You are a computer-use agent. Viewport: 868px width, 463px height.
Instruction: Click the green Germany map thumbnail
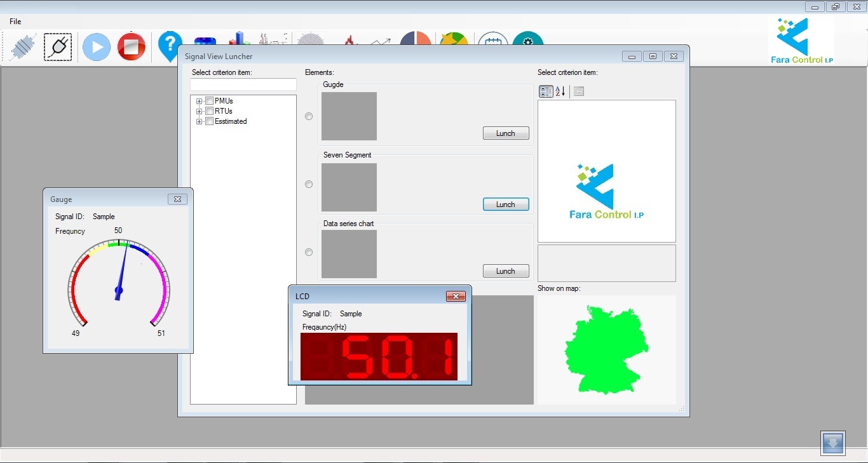point(606,350)
